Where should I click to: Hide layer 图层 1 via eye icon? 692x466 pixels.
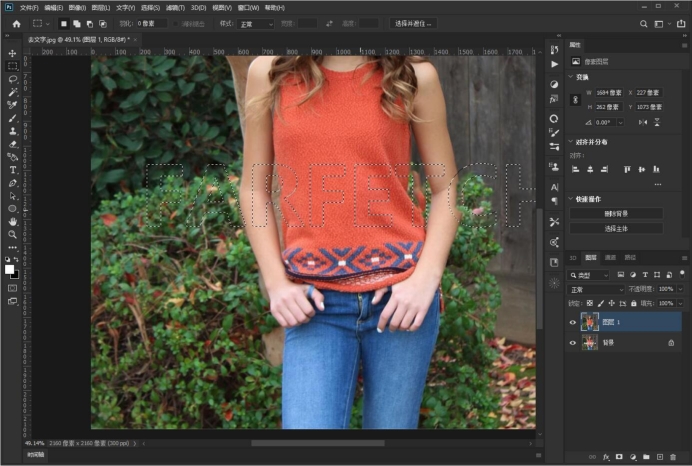pyautogui.click(x=573, y=322)
